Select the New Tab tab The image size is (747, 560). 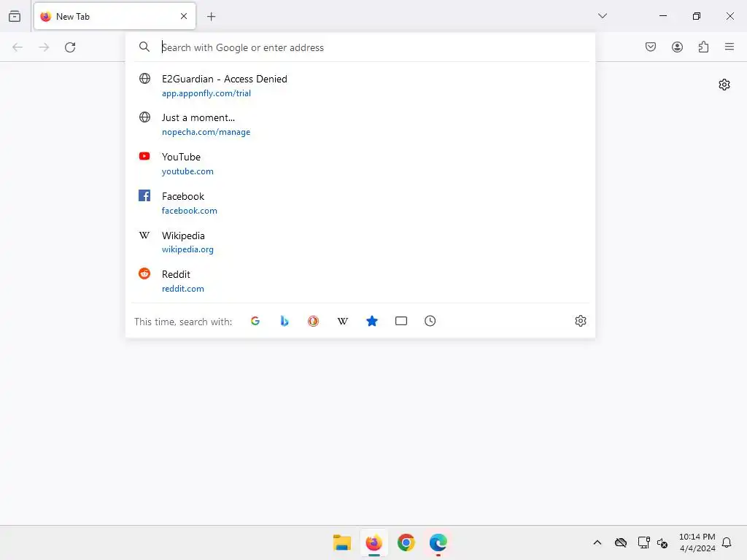[x=115, y=16]
